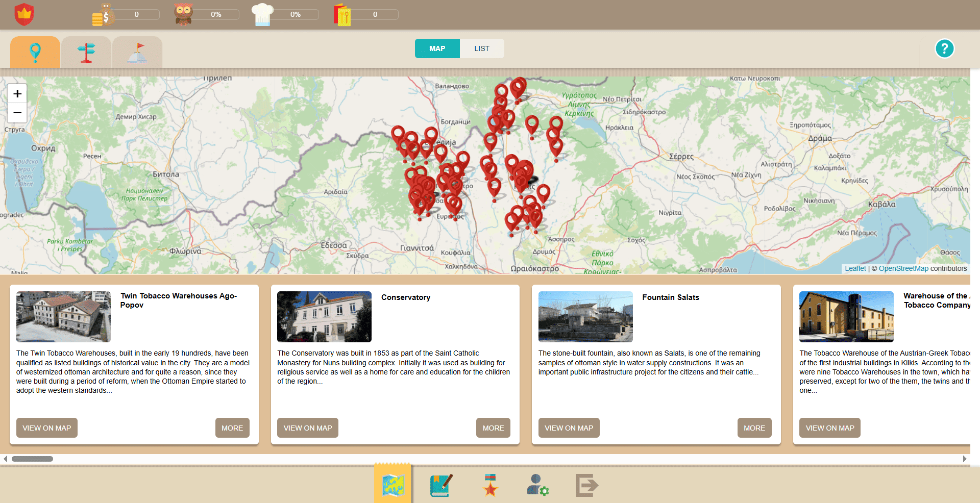980x503 pixels.
Task: Open the notebook with pencil icon
Action: (x=441, y=485)
